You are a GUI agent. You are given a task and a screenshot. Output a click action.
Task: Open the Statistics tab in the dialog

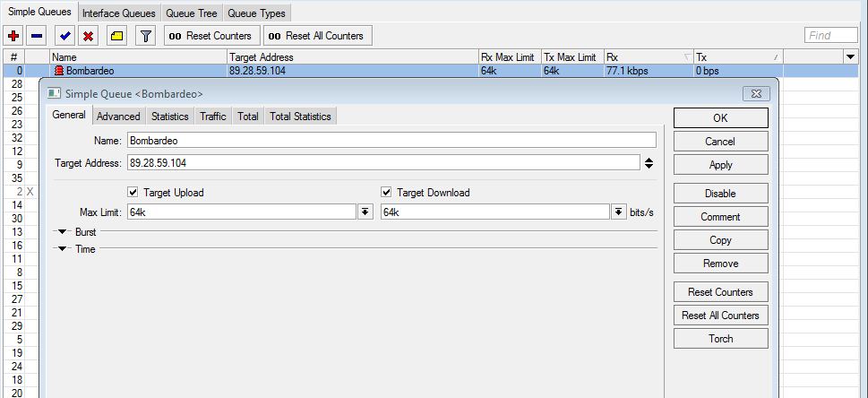pyautogui.click(x=170, y=117)
